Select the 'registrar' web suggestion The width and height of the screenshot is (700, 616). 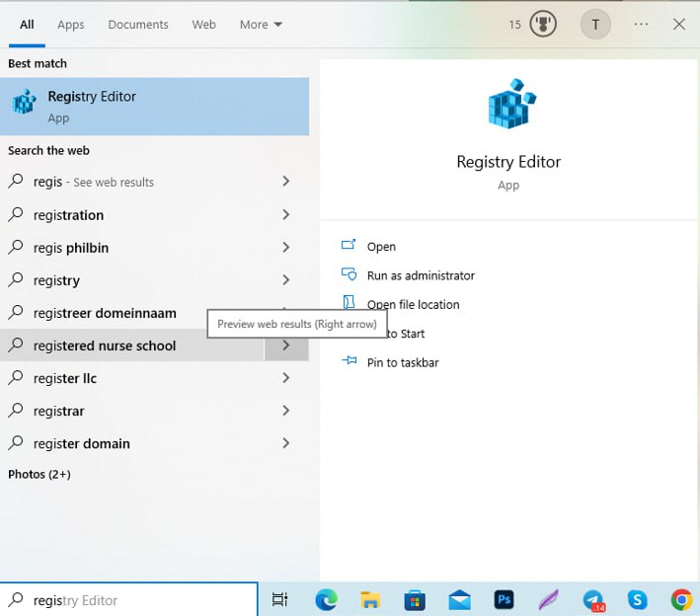coord(132,411)
